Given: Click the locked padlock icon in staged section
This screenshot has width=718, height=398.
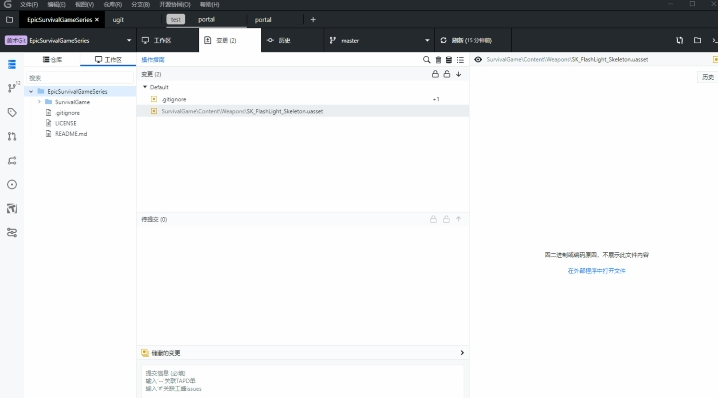Looking at the screenshot, I should point(433,219).
